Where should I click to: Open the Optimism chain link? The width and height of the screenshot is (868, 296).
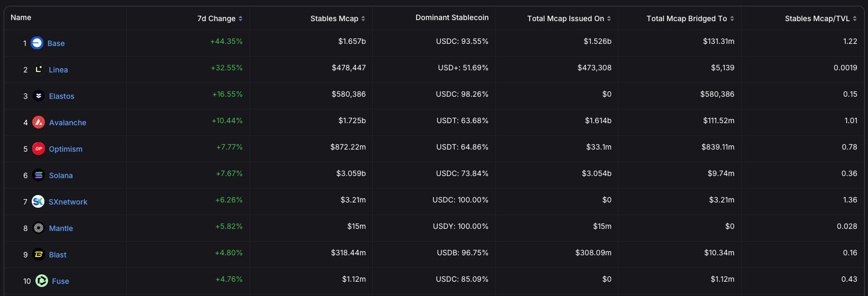point(66,149)
